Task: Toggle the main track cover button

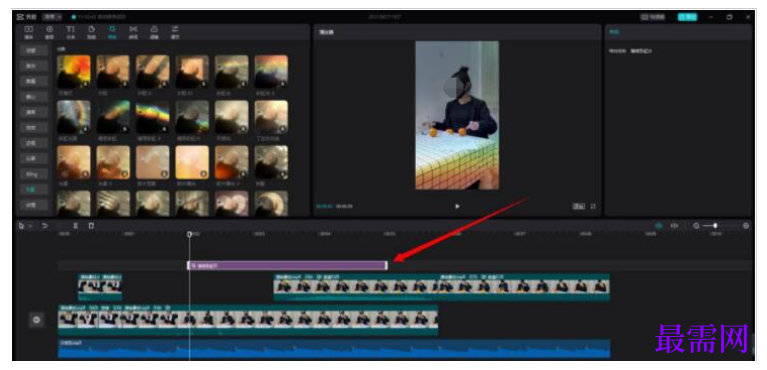Action: point(36,321)
